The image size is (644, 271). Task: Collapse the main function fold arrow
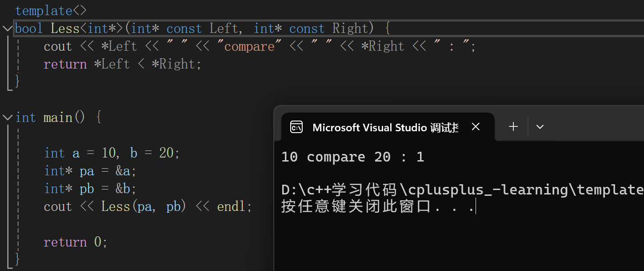point(7,117)
